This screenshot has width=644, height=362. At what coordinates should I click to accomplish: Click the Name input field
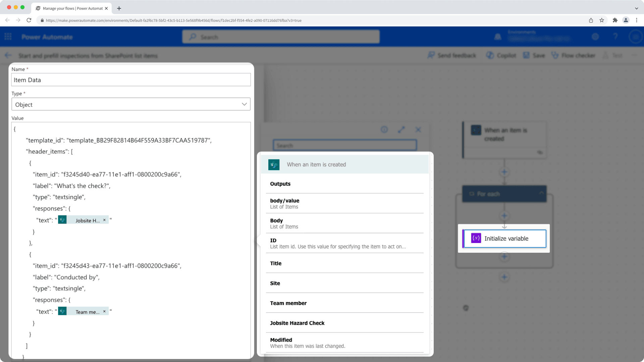[130, 80]
